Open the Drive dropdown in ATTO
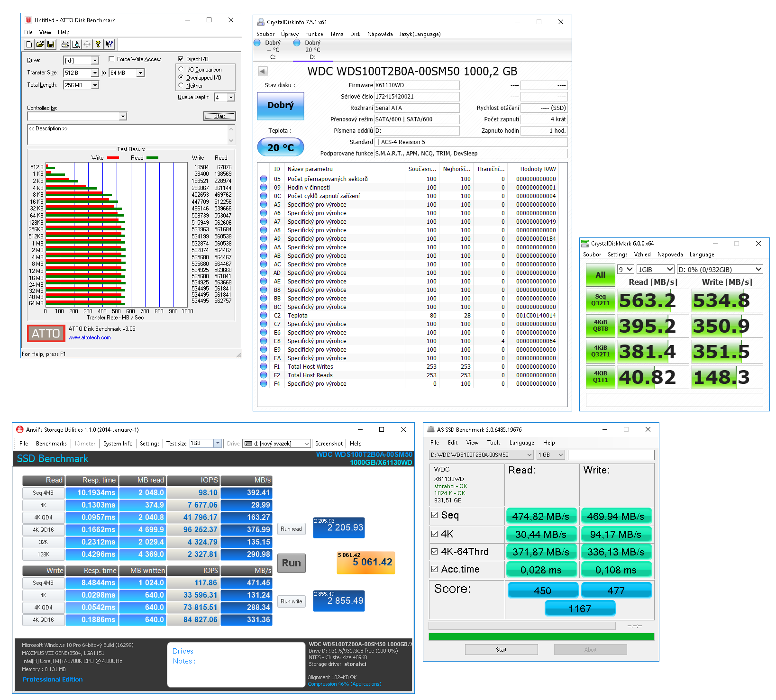776x700 pixels. (95, 61)
